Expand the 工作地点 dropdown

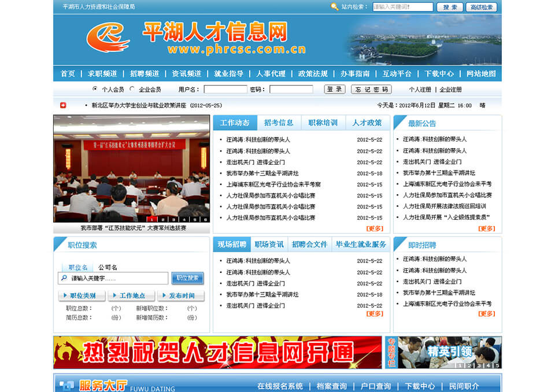(131, 296)
